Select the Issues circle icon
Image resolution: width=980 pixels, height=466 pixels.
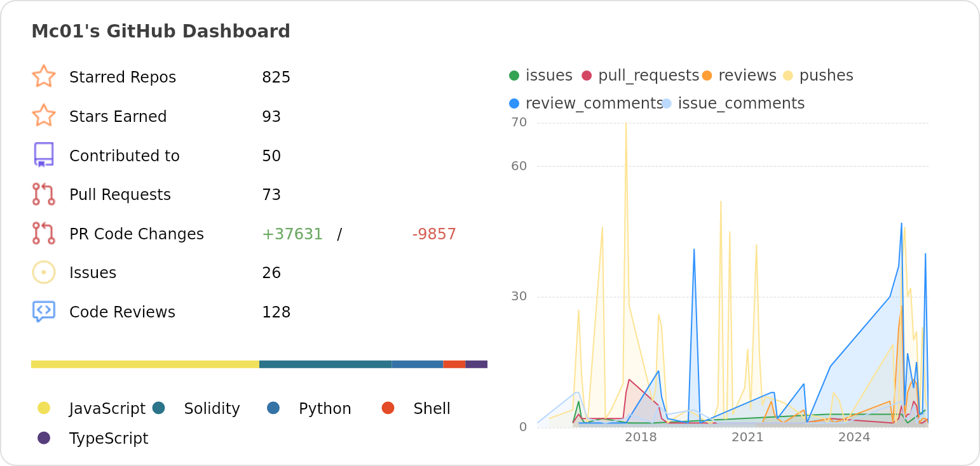tap(44, 272)
